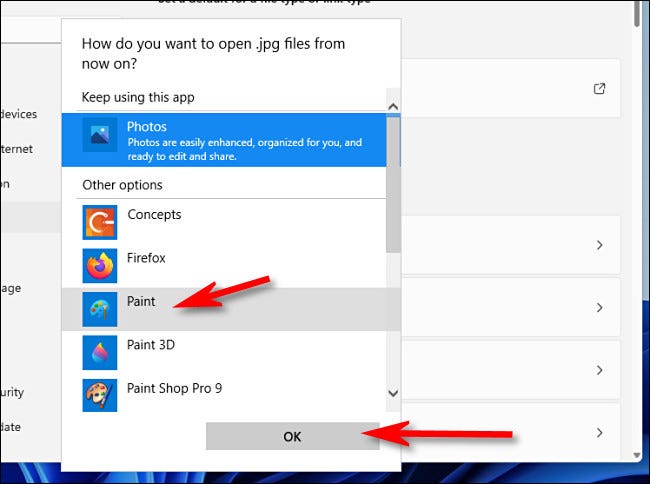
Task: Expand the bottommost chevron row in Settings
Action: (x=599, y=433)
